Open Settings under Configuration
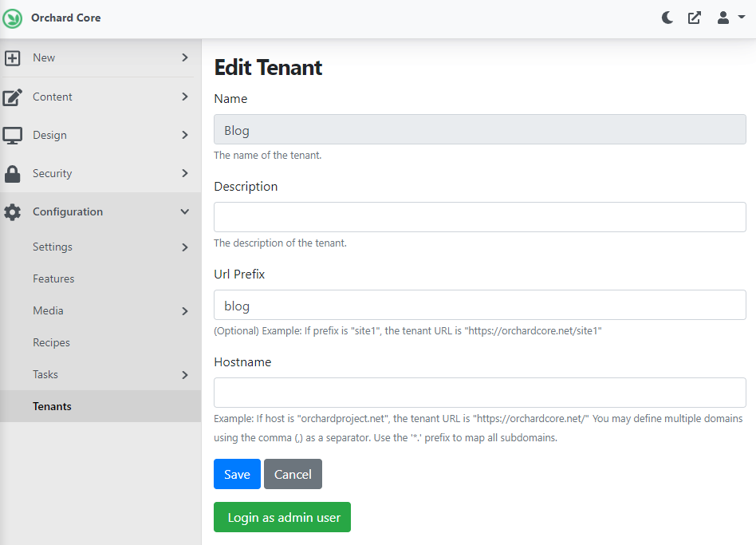 [100, 247]
